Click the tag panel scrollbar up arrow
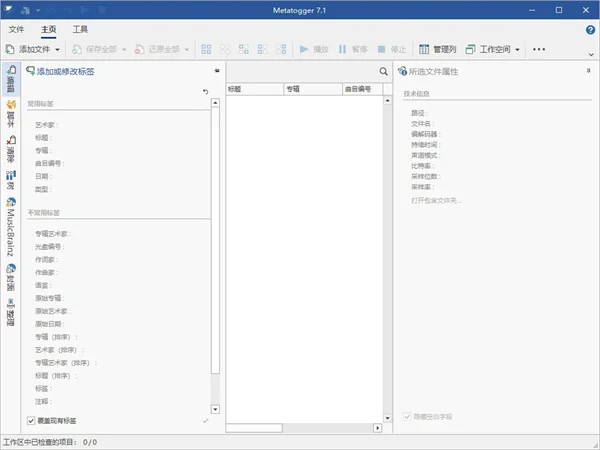 pos(215,103)
